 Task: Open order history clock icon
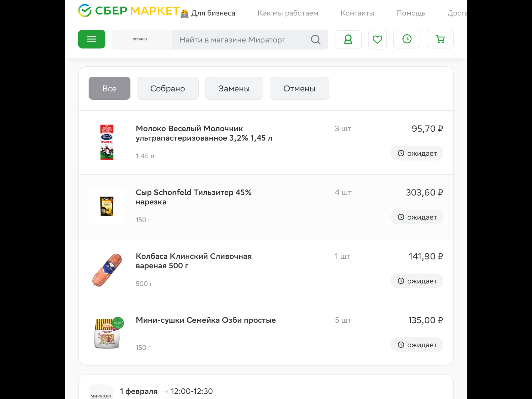click(x=407, y=39)
